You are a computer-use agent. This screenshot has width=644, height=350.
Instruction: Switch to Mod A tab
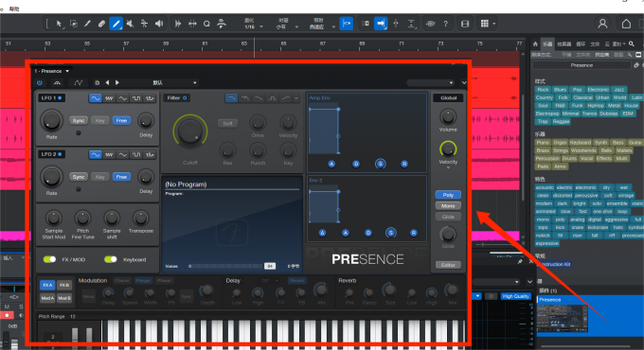click(47, 298)
